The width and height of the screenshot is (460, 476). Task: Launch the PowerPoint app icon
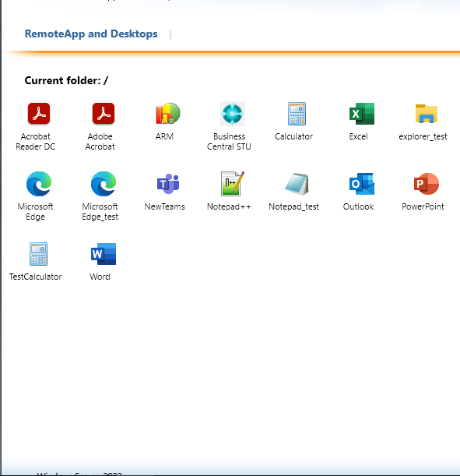coord(427,184)
